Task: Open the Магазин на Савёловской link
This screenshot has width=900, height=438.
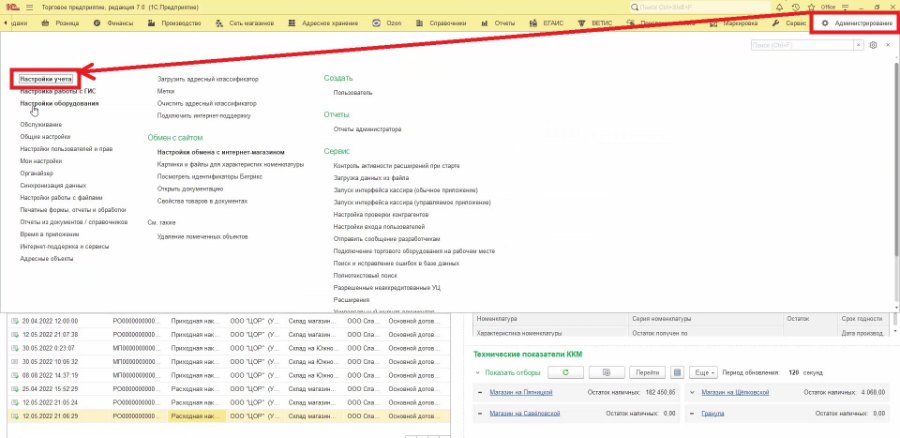Action: (525, 413)
